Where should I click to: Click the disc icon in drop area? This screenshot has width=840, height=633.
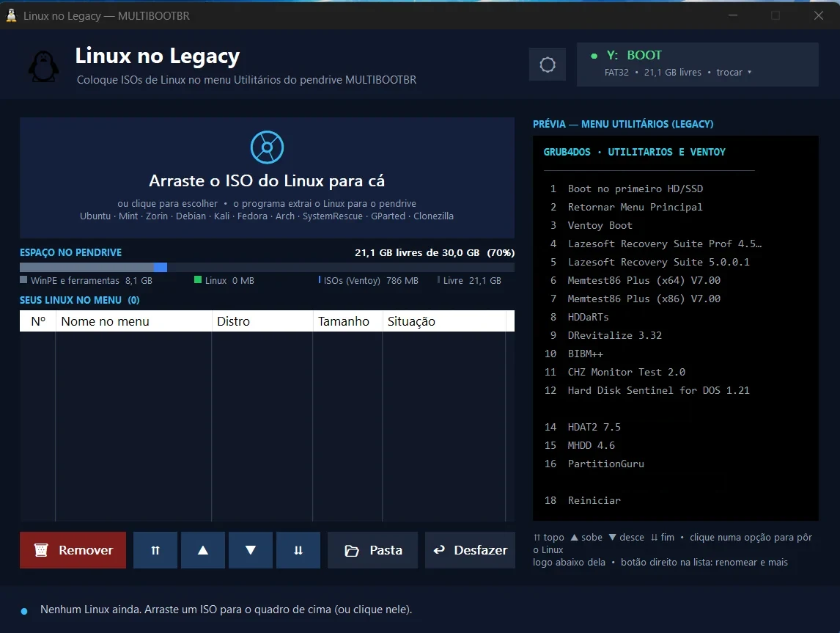pos(267,147)
